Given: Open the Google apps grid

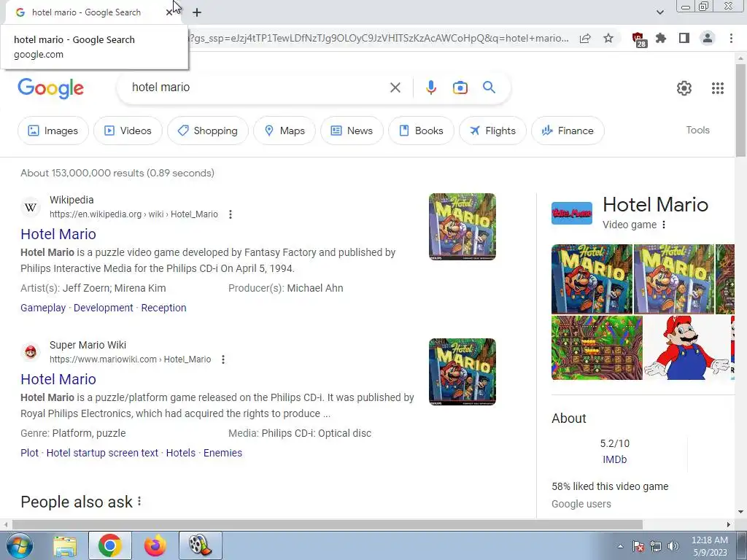Looking at the screenshot, I should tap(718, 88).
